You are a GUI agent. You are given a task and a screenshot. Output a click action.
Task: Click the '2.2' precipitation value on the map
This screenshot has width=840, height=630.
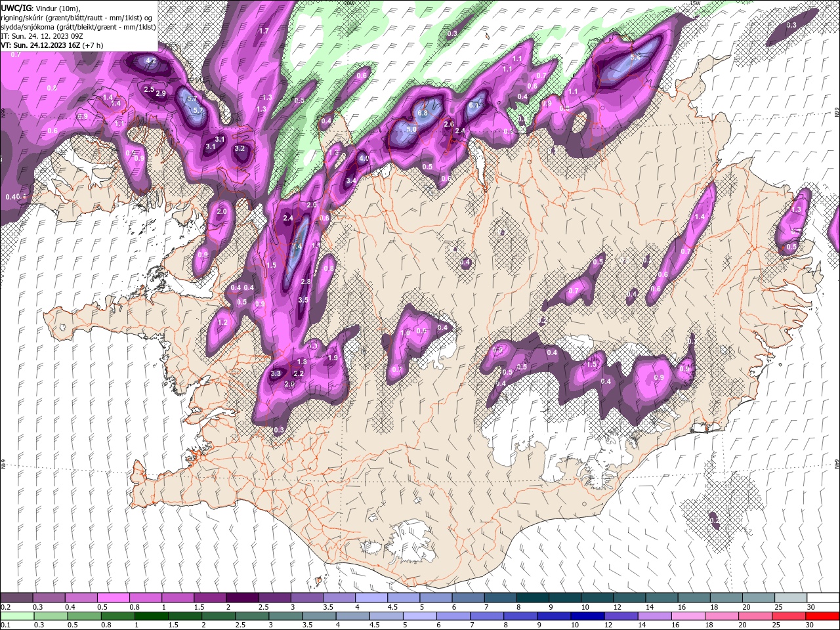(x=299, y=373)
